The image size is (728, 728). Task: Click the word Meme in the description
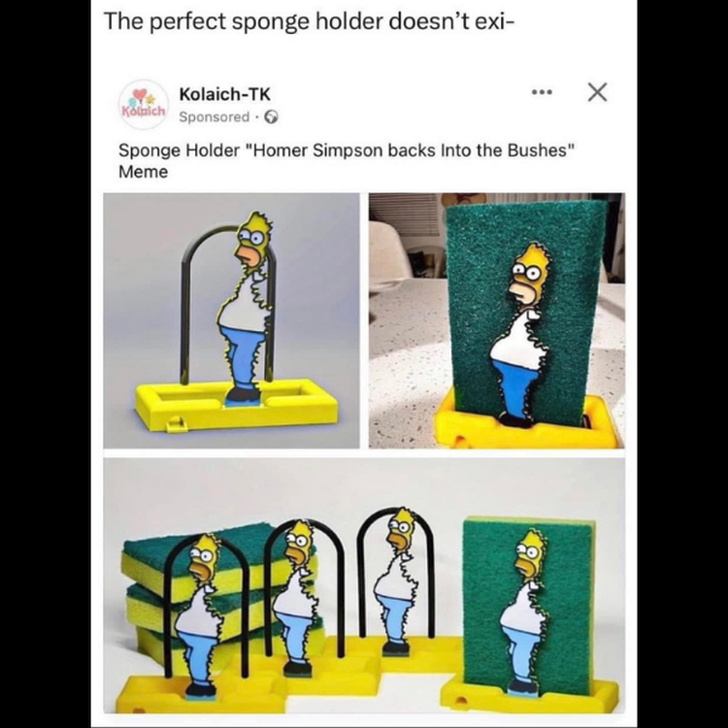[143, 172]
